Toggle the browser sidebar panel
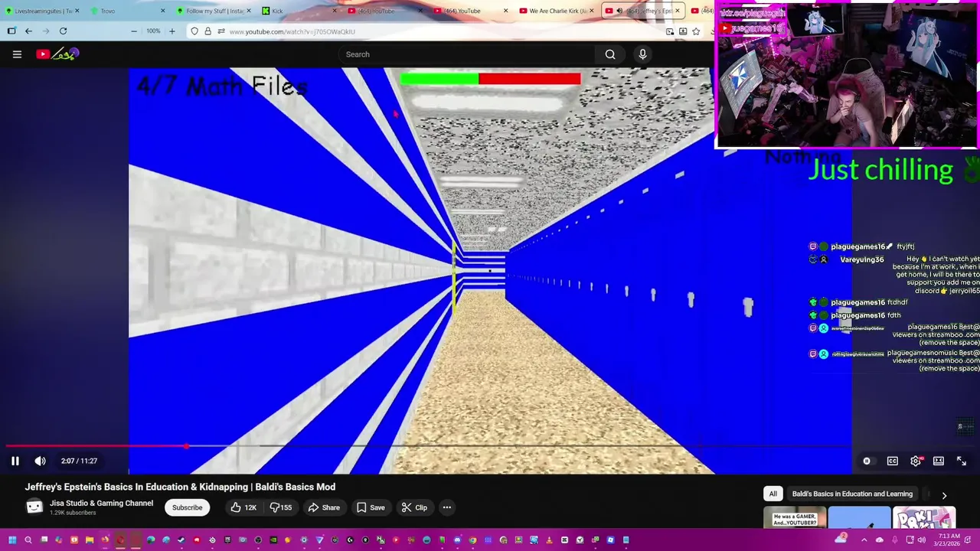980x551 pixels. click(11, 31)
